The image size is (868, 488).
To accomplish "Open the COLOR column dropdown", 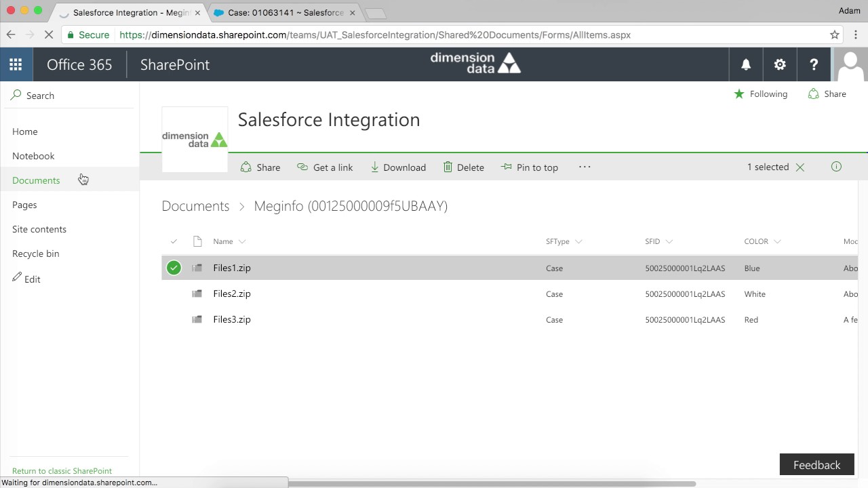I will tap(777, 241).
